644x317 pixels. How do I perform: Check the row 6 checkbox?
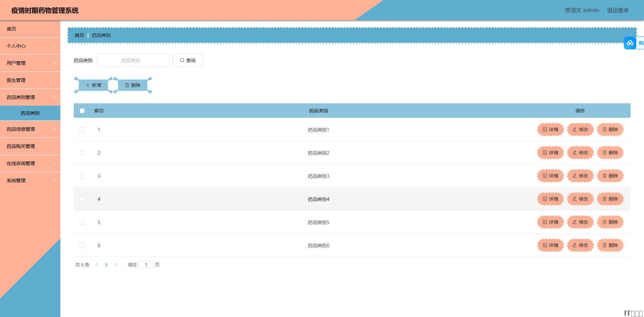click(82, 246)
